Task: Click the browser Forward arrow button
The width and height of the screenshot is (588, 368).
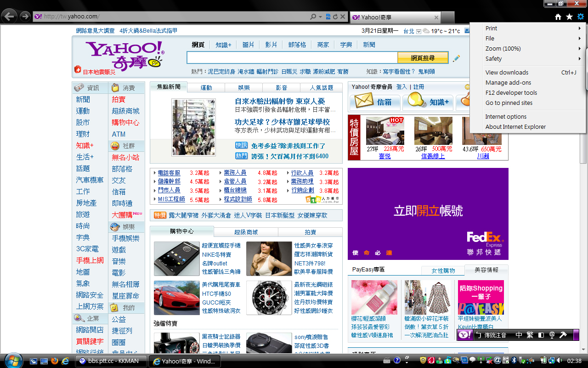Action: [x=25, y=17]
